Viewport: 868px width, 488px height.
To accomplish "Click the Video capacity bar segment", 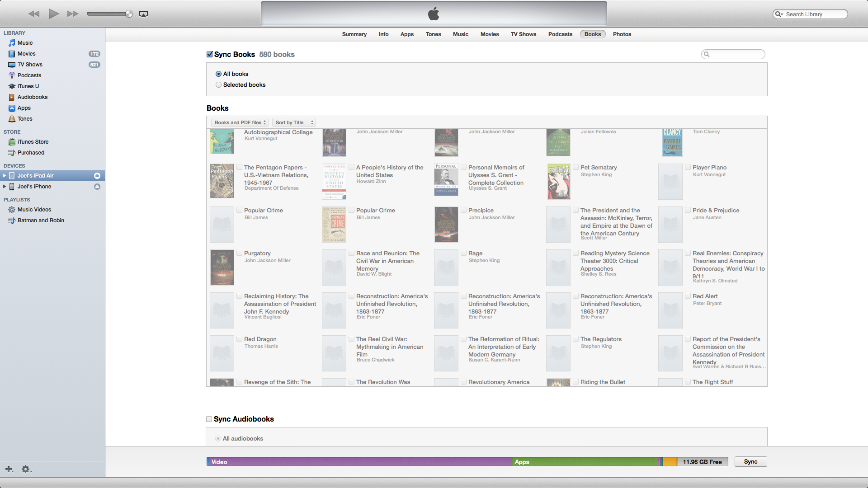I will click(359, 462).
